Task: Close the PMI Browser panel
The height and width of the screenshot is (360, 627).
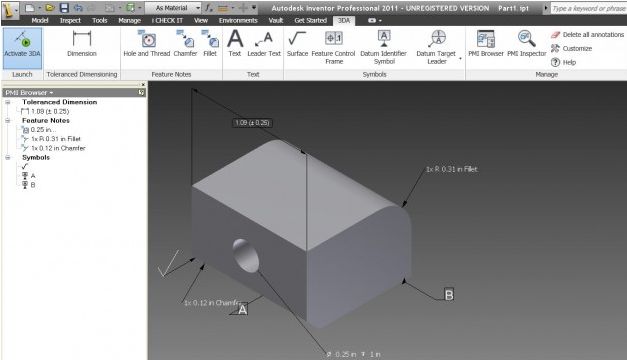Action: point(143,84)
